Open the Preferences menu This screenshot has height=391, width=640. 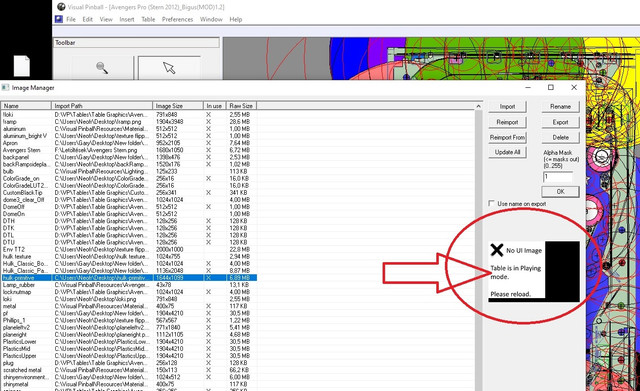tap(178, 19)
